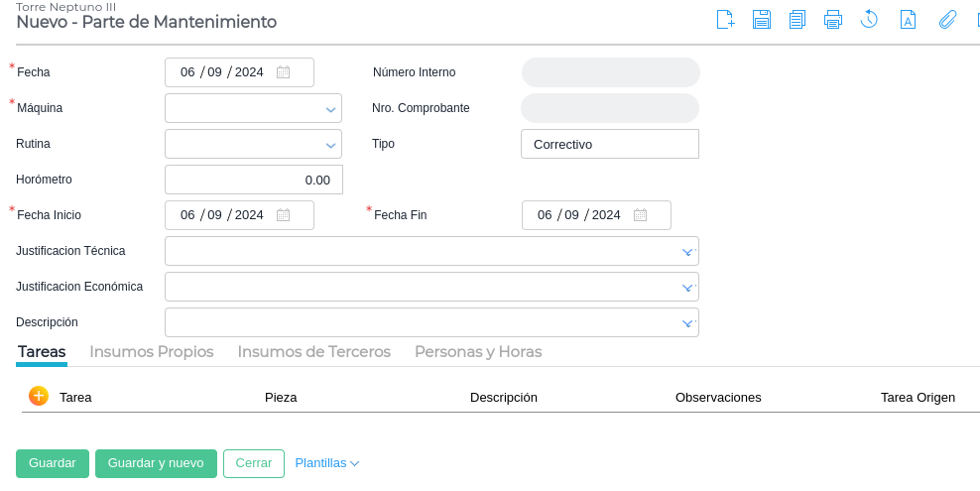Expand the Rutina dropdown
The width and height of the screenshot is (980, 491).
[x=330, y=145]
